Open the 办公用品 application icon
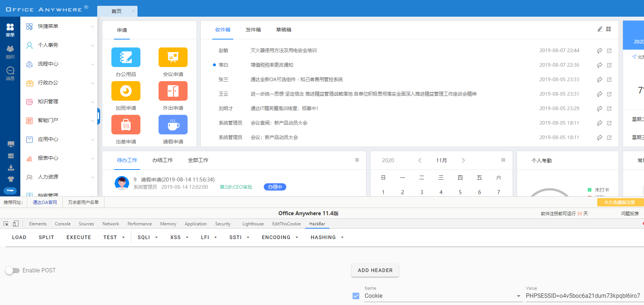The width and height of the screenshot is (644, 305). coord(126,57)
